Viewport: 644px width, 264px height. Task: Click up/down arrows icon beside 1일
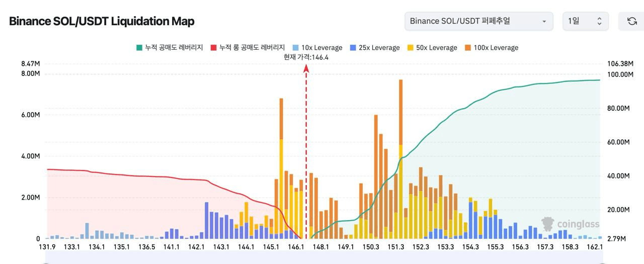(x=599, y=21)
